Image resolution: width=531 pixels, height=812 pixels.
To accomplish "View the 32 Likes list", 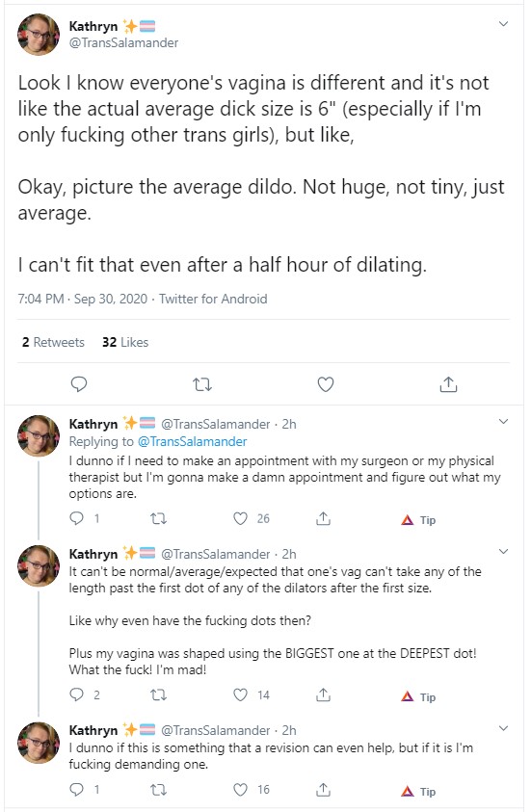I will (x=125, y=342).
